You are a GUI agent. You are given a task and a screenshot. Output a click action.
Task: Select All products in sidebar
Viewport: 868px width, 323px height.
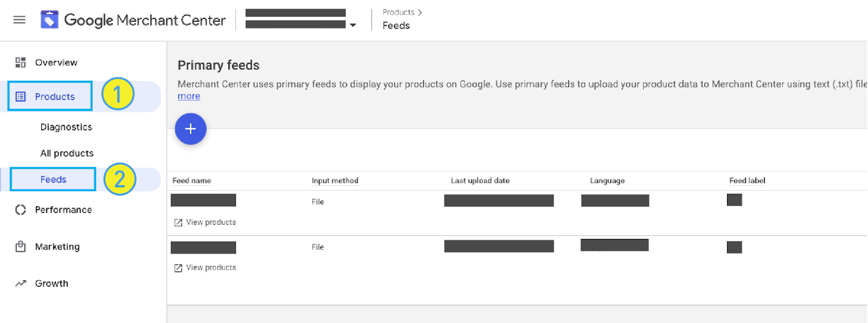pos(67,153)
